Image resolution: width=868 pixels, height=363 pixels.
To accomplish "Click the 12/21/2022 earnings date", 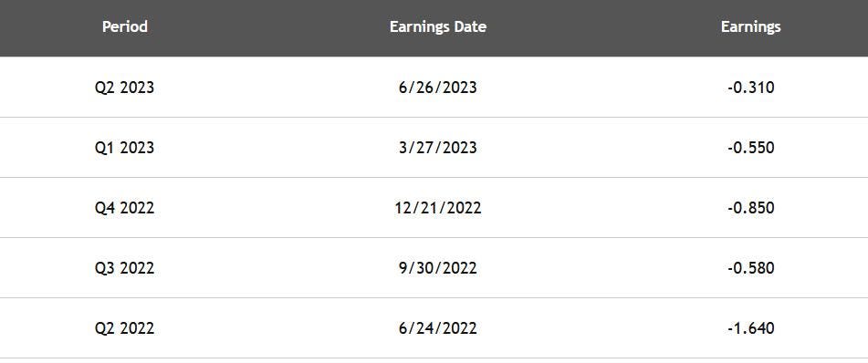I will (x=438, y=208).
